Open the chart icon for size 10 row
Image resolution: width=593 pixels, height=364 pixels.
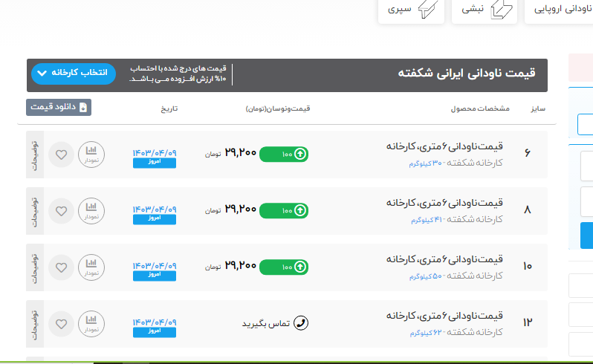point(91,267)
